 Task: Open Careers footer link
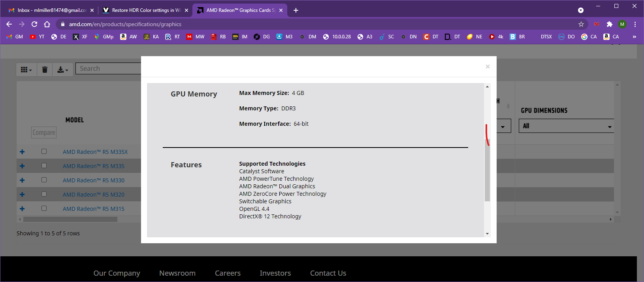pyautogui.click(x=228, y=273)
